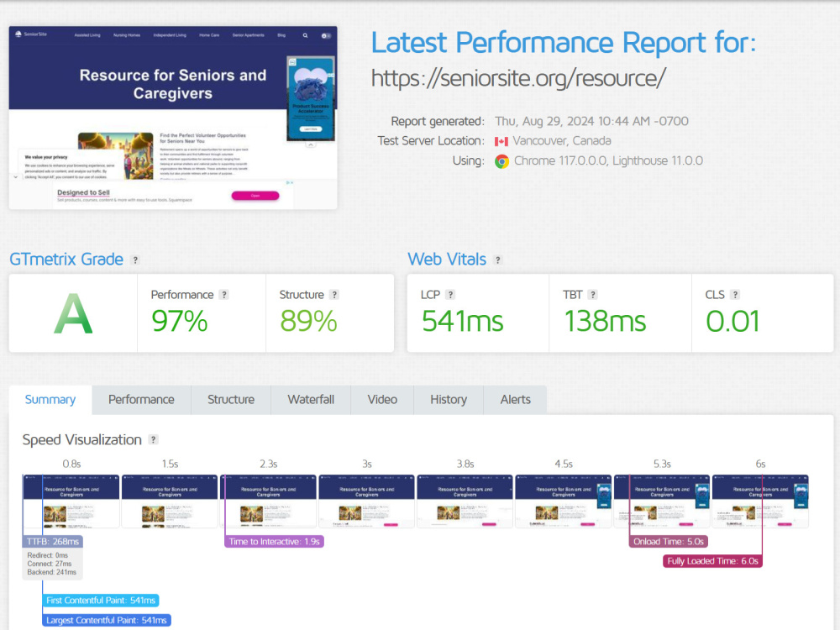Open the Waterfall tab
840x630 pixels.
[311, 400]
